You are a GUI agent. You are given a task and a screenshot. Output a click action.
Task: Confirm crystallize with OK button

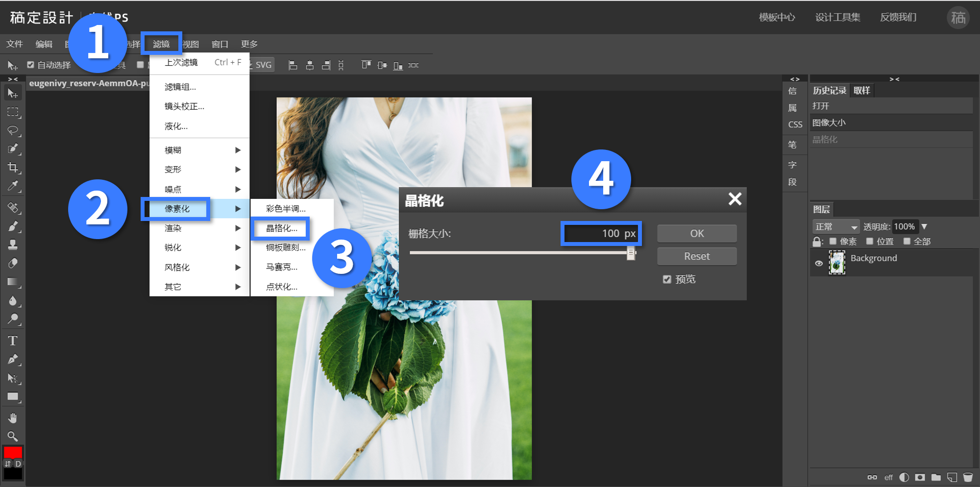[x=697, y=234]
